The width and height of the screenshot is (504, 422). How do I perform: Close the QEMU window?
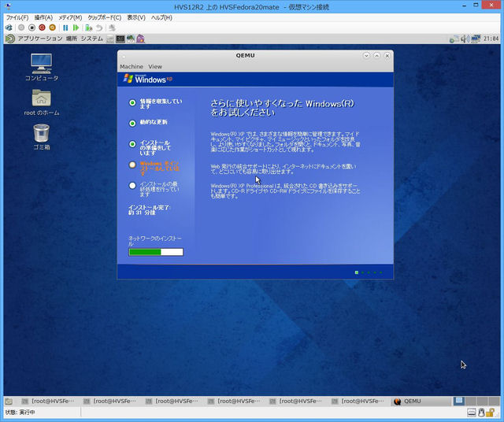click(x=387, y=56)
